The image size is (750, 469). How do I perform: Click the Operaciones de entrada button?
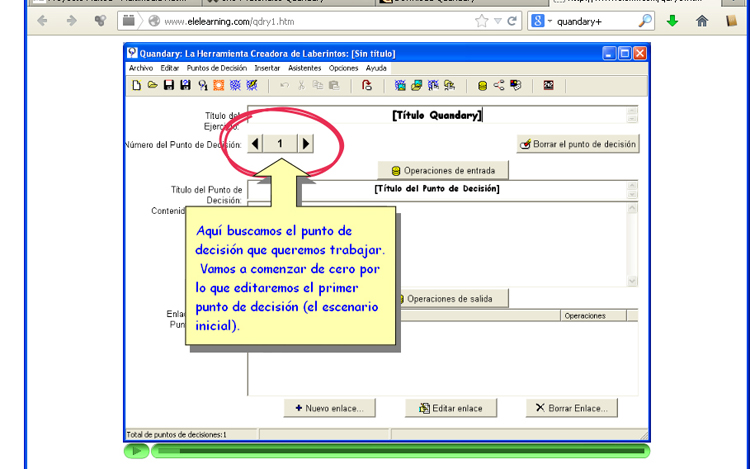coord(443,171)
